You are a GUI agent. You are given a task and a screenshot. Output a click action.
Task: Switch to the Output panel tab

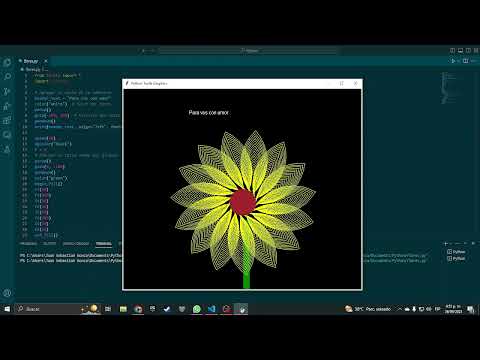click(50, 244)
